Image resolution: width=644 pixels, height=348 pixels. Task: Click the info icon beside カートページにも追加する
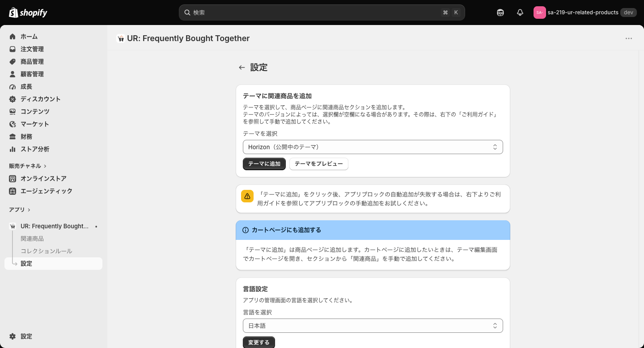coord(246,230)
